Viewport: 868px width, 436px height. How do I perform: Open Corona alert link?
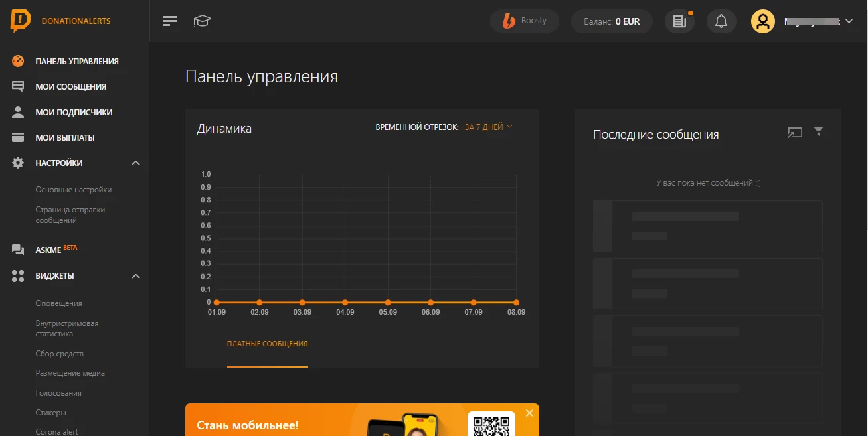(x=56, y=432)
